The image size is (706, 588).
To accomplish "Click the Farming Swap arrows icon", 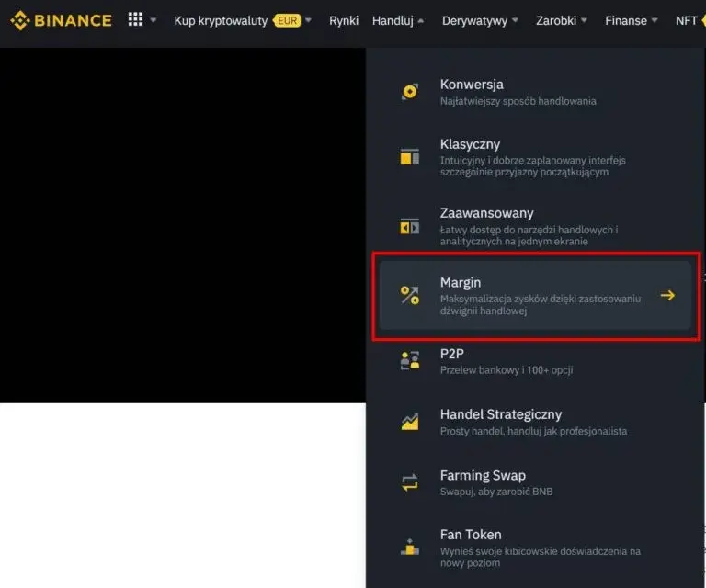I will (410, 482).
